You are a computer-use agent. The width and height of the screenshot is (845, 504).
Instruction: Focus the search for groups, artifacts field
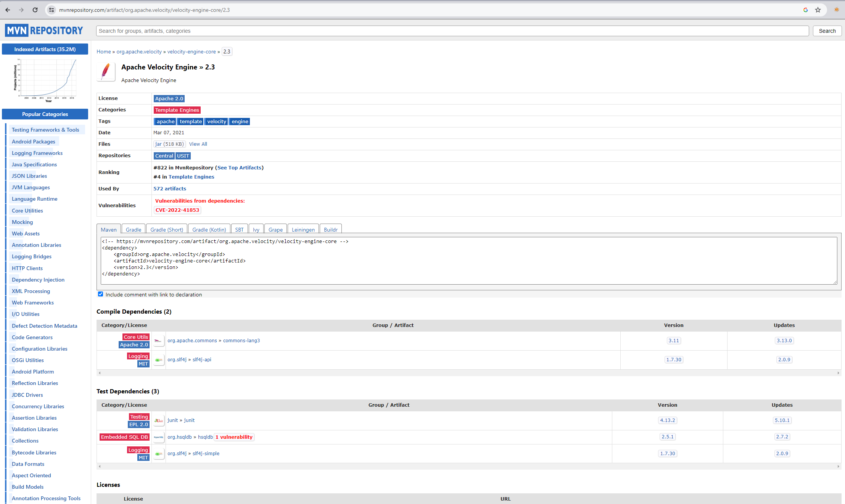[452, 31]
